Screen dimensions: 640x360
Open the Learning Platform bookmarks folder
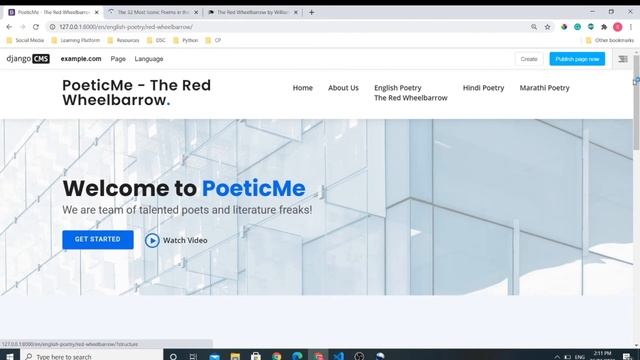[x=76, y=40]
